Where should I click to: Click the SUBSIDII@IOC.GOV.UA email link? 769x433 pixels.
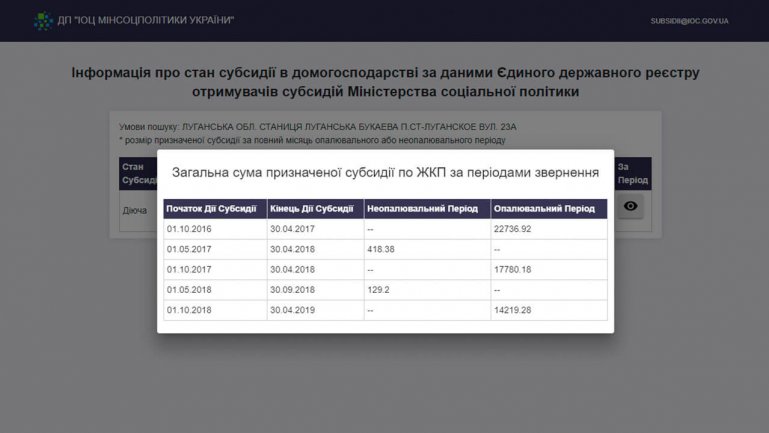pyautogui.click(x=689, y=21)
